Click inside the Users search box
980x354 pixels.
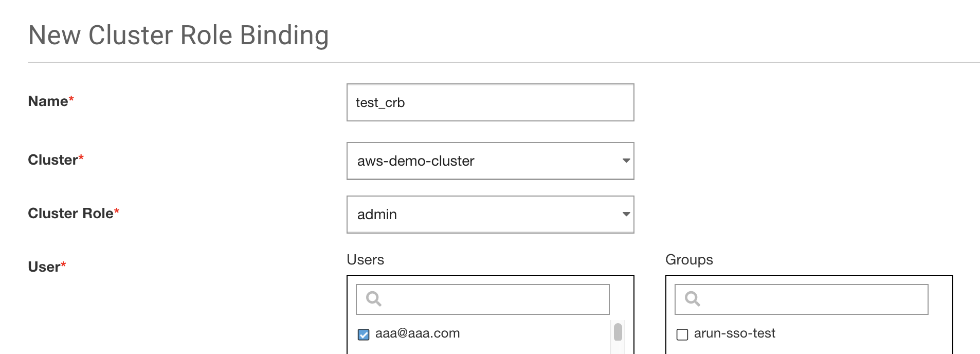point(494,299)
